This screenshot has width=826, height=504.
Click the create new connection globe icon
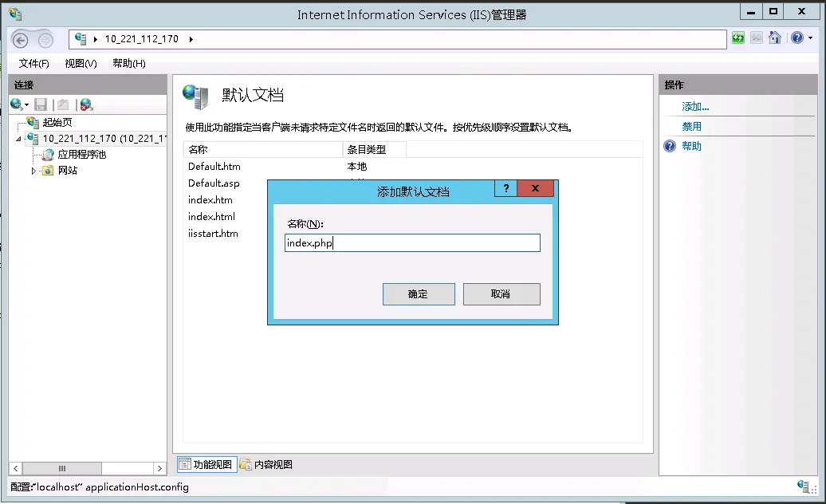coord(16,104)
